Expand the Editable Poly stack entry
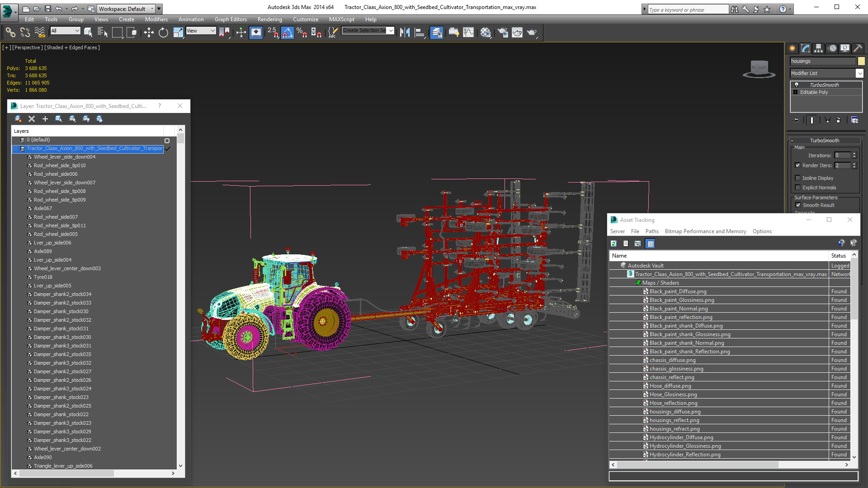Screen dimensions: 868x488 pyautogui.click(x=796, y=92)
